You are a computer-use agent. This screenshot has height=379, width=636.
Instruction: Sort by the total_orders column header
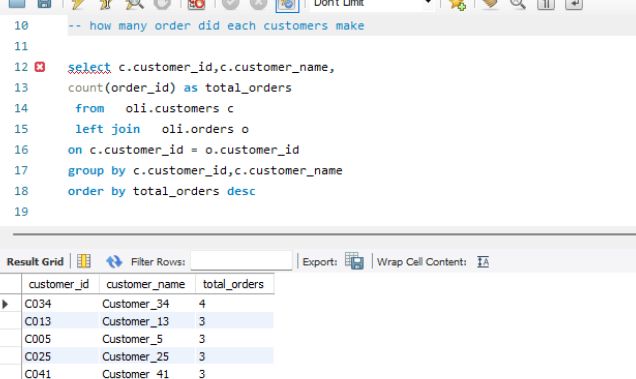(x=235, y=284)
